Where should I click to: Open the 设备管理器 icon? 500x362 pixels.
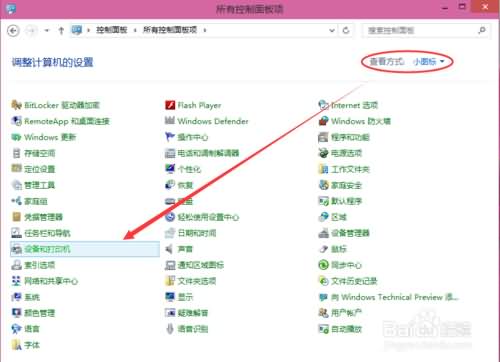pyautogui.click(x=323, y=233)
